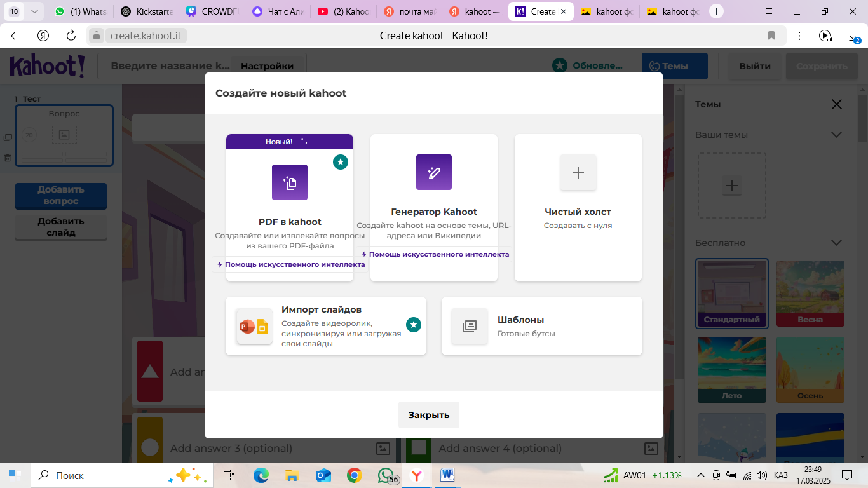Reload the page with refresh icon
Image resolution: width=868 pixels, height=488 pixels.
[71, 36]
